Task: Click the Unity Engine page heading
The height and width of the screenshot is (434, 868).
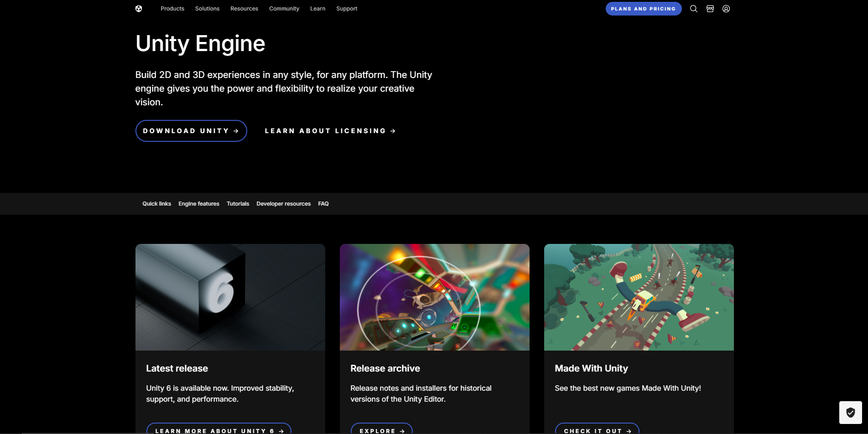Action: coord(200,44)
